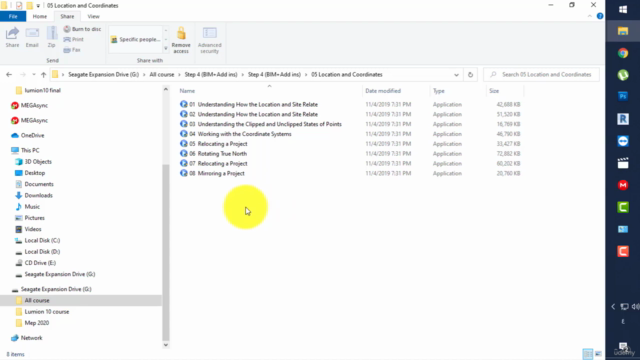Open Music in the navigation pane
Image resolution: width=640 pixels, height=360 pixels.
point(32,207)
